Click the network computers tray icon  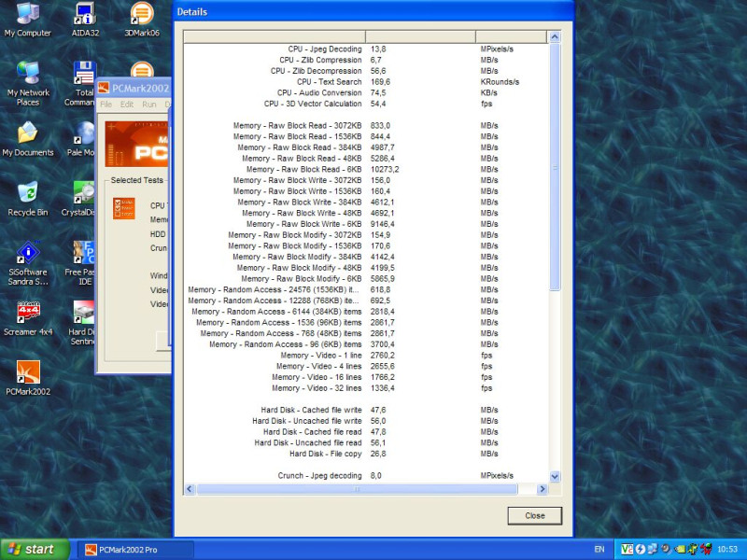coord(652,549)
